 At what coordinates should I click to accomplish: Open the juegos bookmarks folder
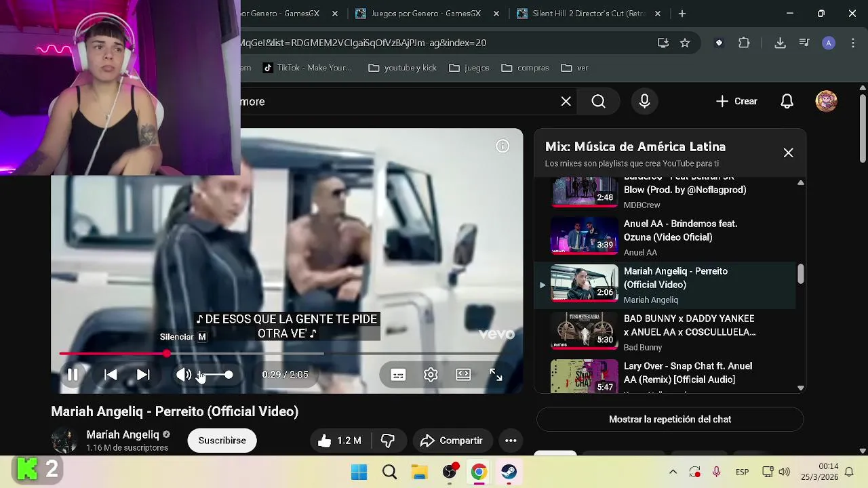coord(469,68)
